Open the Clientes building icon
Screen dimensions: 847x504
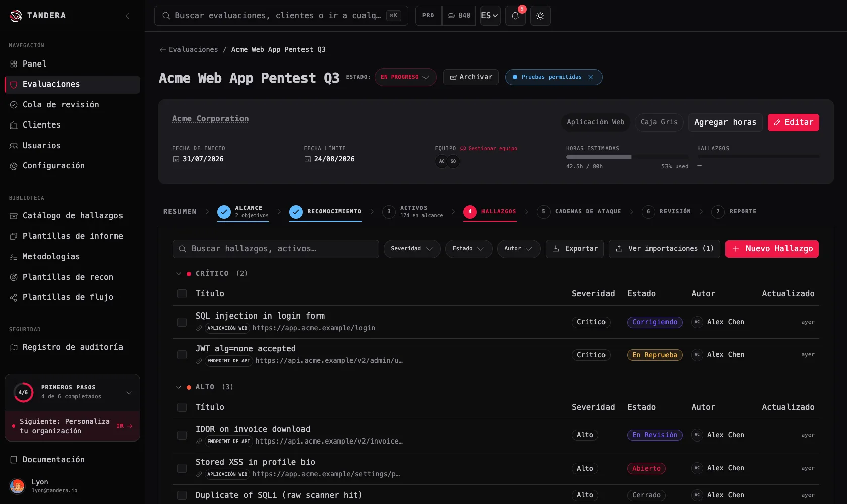tap(14, 125)
